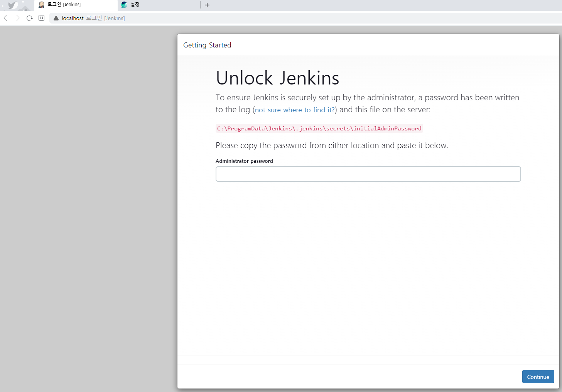Screen dimensions: 562x392
Task: Focus the Administrator password field
Action: pyautogui.click(x=368, y=174)
